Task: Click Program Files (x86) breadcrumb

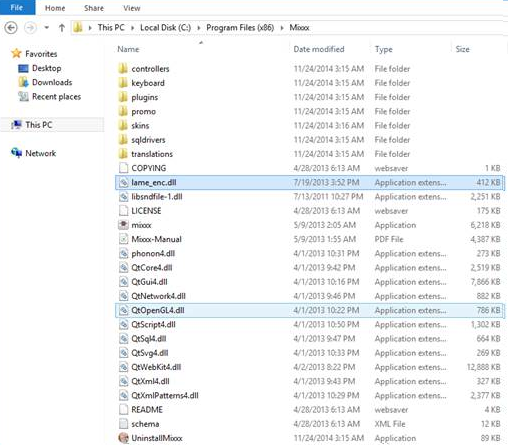Action: (x=240, y=28)
